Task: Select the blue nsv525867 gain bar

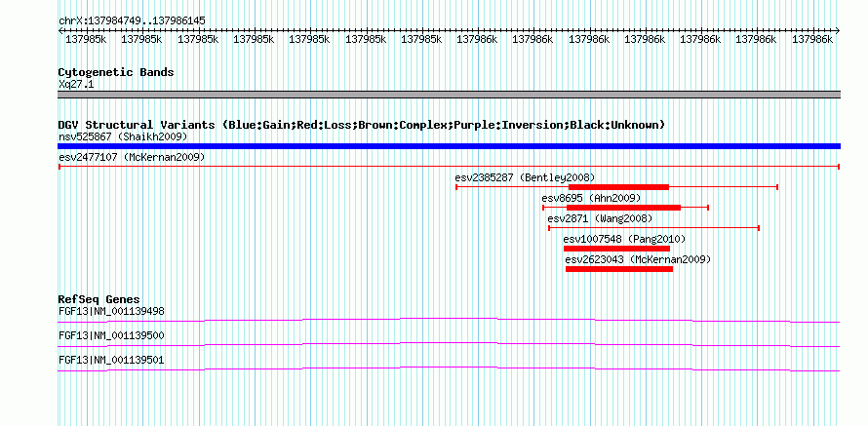Action: point(449,146)
